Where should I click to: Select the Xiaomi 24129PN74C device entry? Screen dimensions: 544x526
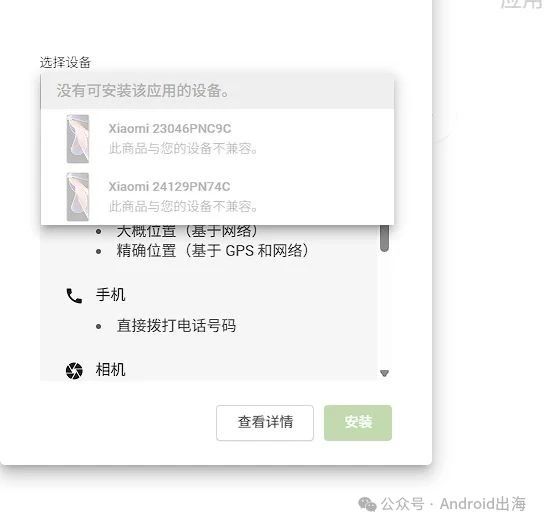(x=217, y=196)
